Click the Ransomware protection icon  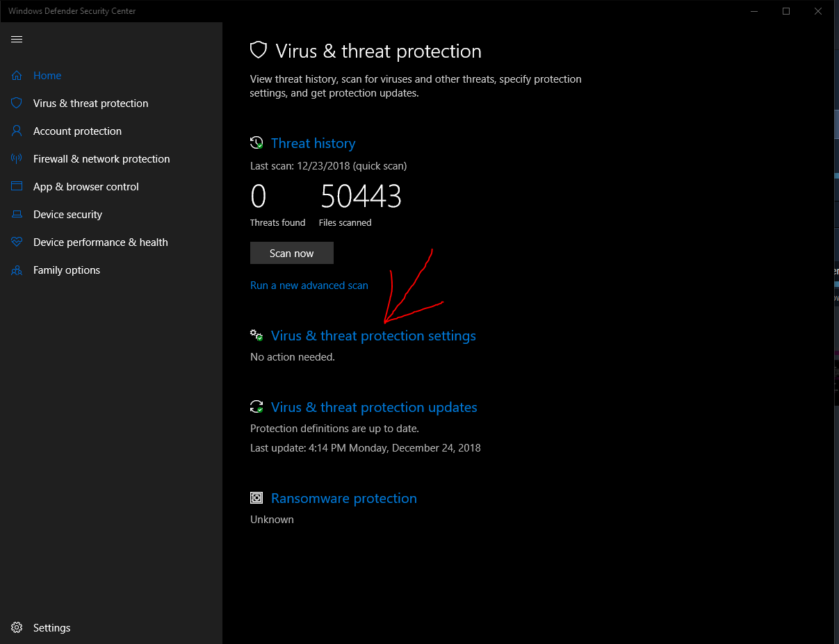(x=256, y=498)
